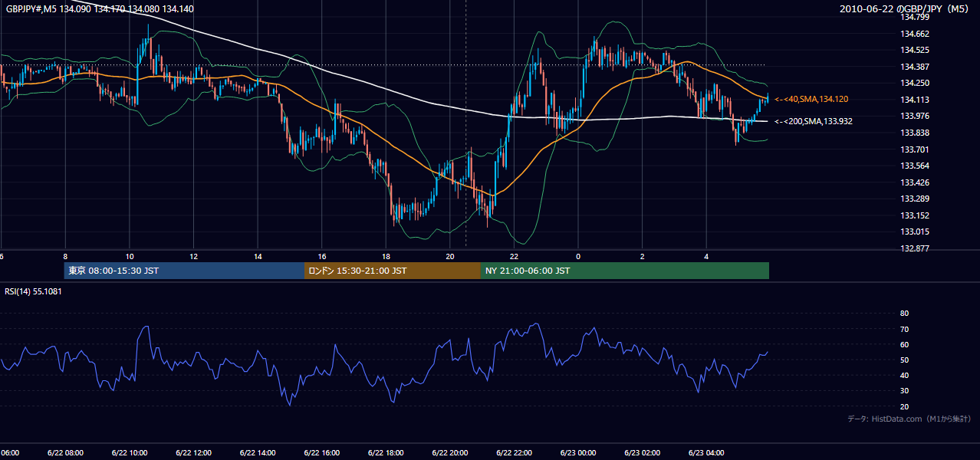Click the 6/22 14:00 time axis label
Viewport: 980px width, 460px height.
click(x=258, y=453)
